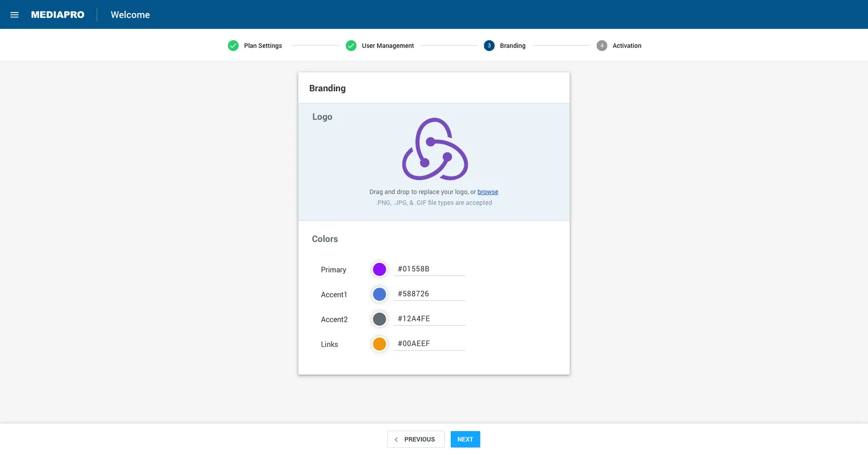
Task: Click the green check icon for Plan Settings
Action: (x=233, y=46)
